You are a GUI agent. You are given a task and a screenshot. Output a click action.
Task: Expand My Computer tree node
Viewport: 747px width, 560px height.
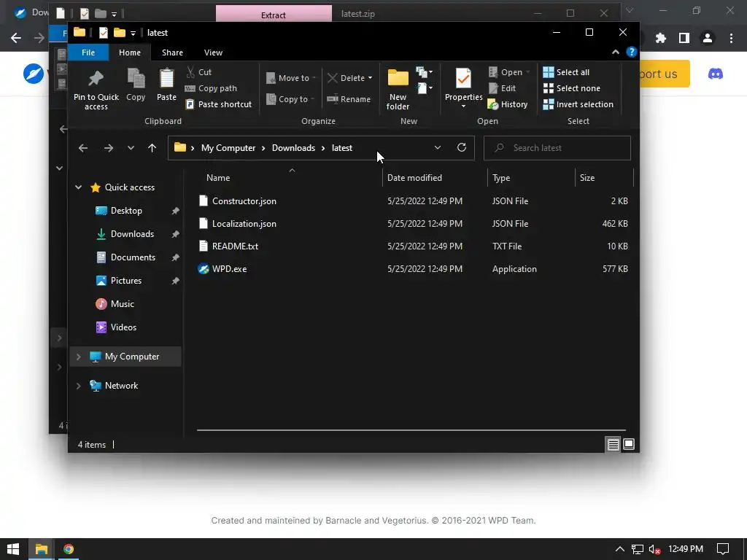pos(79,357)
